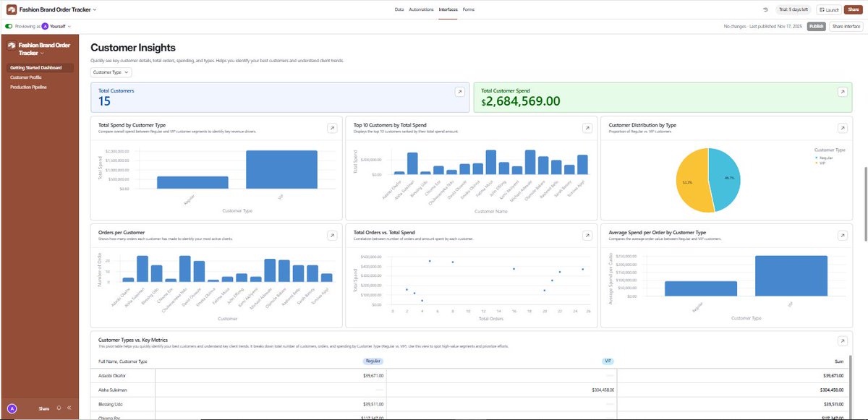868x420 pixels.
Task: Expand Average Spend per Order chart
Action: (842, 235)
